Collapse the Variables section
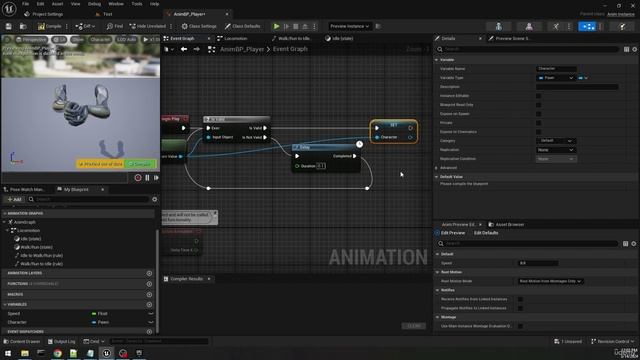 tap(4, 304)
